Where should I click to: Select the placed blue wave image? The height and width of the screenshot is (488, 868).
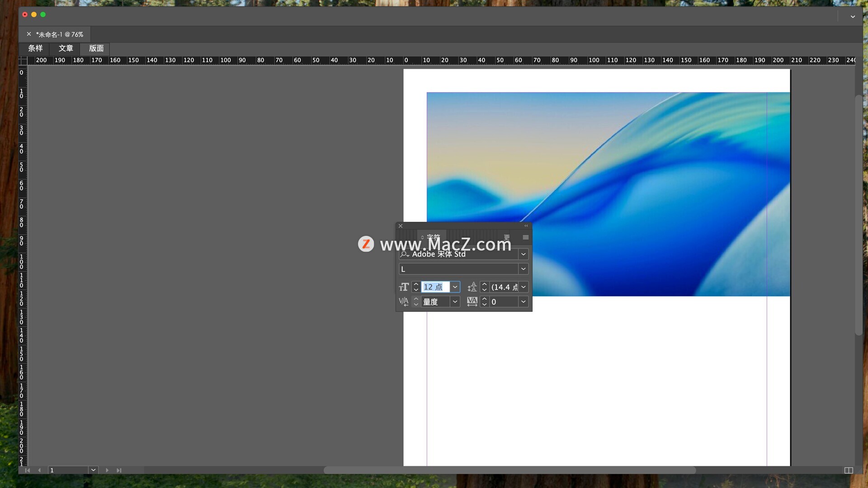click(608, 194)
